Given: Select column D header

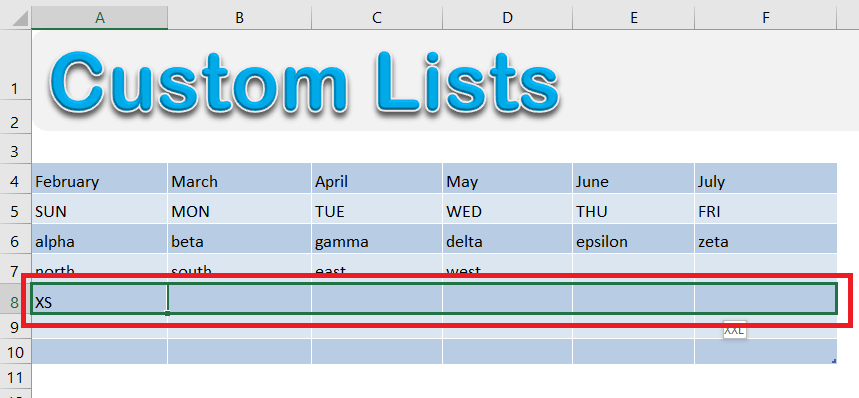Looking at the screenshot, I should pyautogui.click(x=508, y=18).
